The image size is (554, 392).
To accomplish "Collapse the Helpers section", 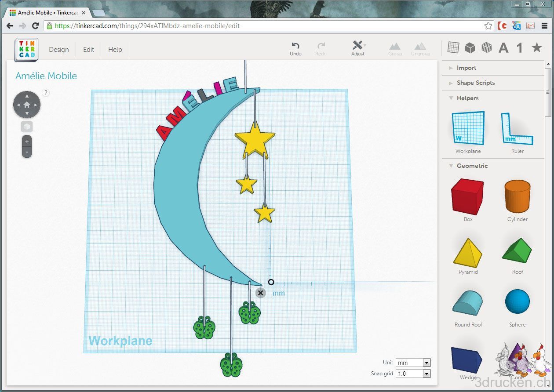I will (463, 98).
